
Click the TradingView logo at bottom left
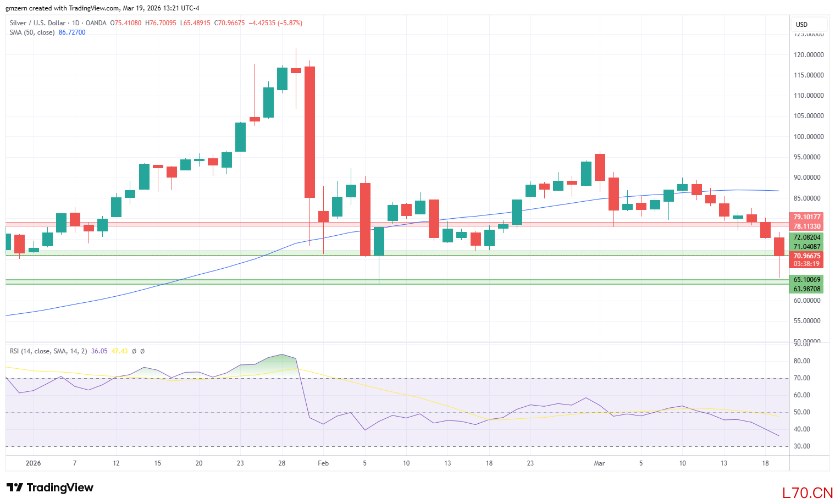point(50,488)
